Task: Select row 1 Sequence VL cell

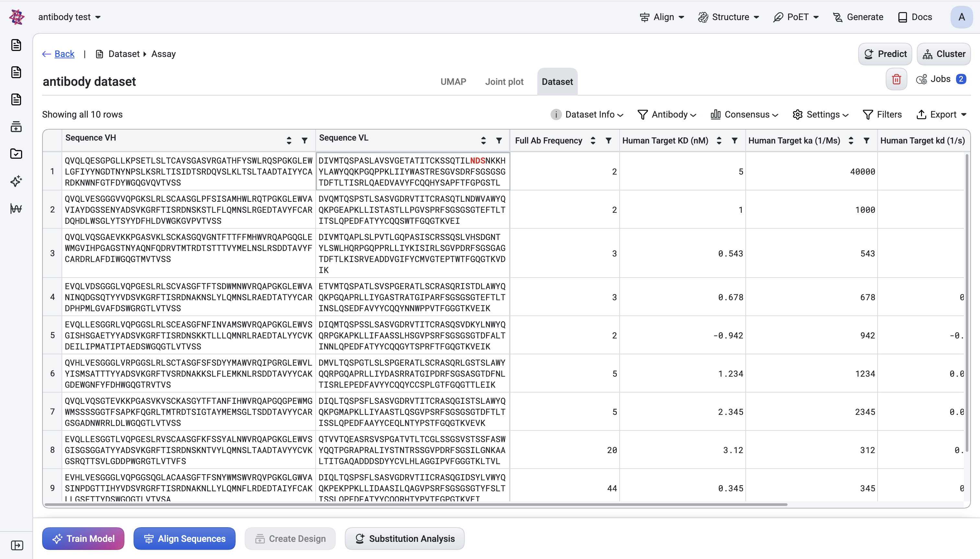Action: 413,171
